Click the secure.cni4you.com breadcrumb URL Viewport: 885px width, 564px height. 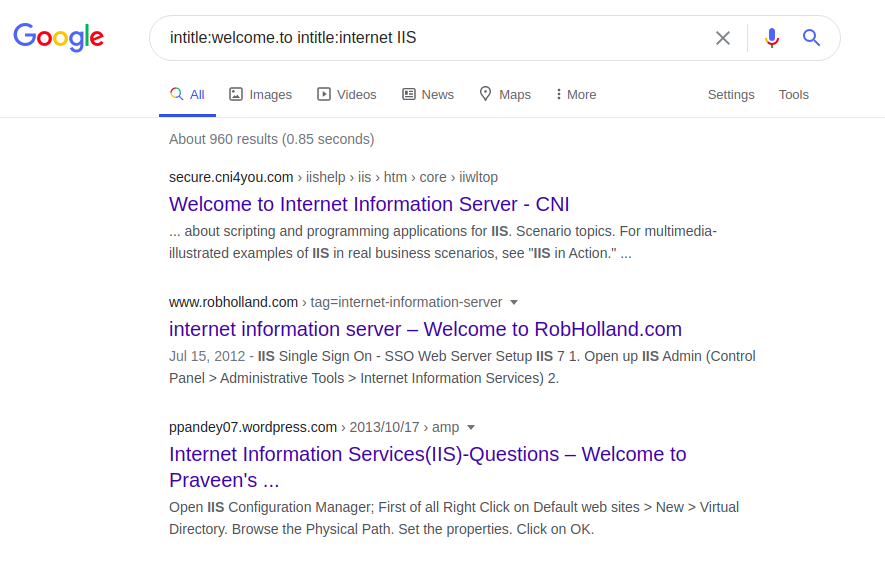click(231, 177)
